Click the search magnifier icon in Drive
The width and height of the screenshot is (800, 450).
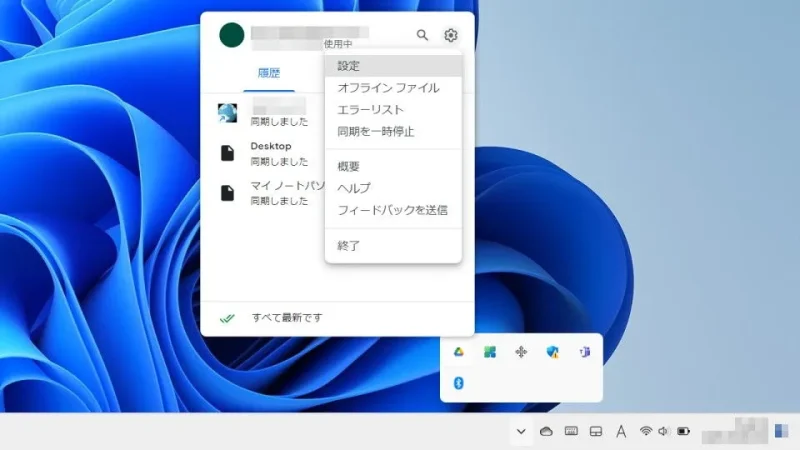pos(422,35)
